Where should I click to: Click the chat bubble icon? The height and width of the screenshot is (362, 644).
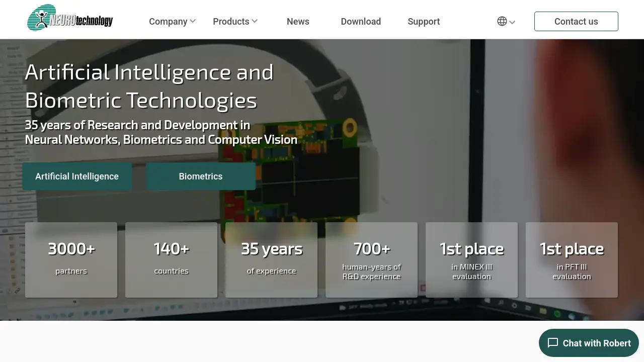coord(553,343)
